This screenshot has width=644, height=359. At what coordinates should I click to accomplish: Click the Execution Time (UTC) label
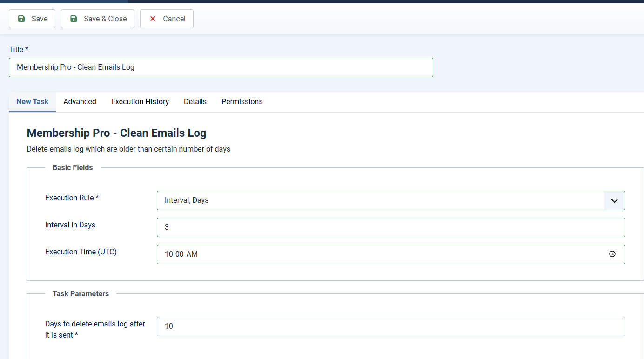[x=81, y=252]
